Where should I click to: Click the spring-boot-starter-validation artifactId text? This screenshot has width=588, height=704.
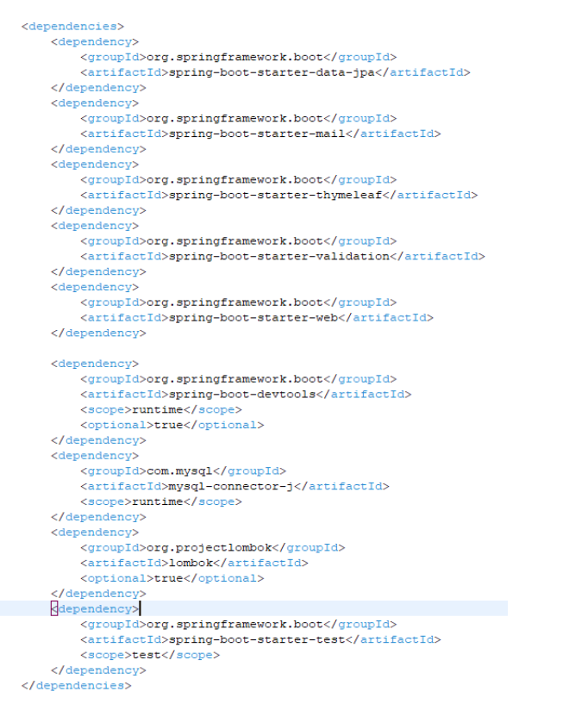pyautogui.click(x=279, y=257)
